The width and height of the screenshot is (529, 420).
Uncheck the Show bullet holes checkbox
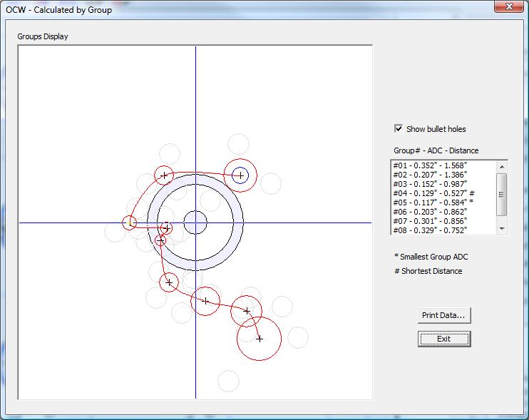click(399, 128)
